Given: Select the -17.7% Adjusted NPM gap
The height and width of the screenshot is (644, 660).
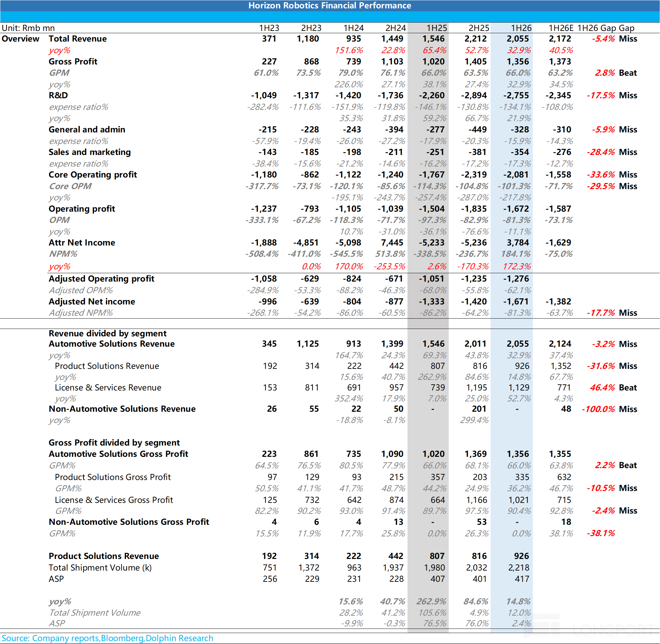Looking at the screenshot, I should coord(601,313).
